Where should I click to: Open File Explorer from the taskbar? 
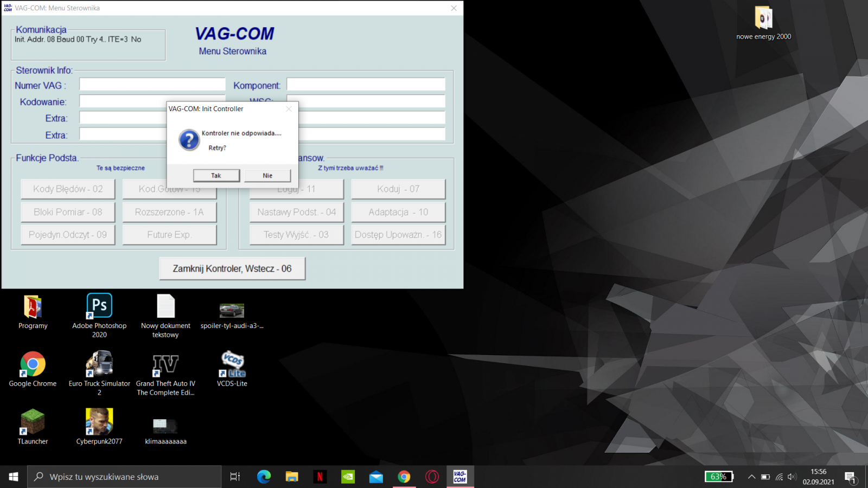point(292,477)
